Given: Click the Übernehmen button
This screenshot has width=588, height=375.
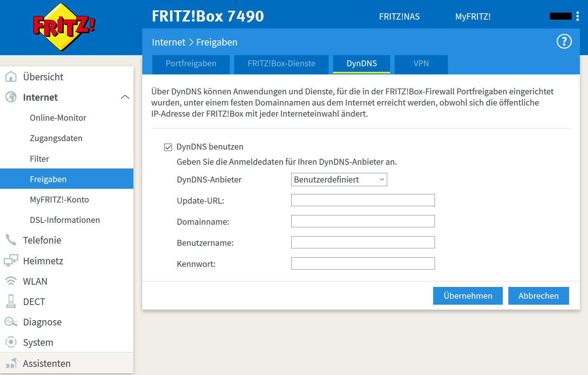Looking at the screenshot, I should 468,296.
